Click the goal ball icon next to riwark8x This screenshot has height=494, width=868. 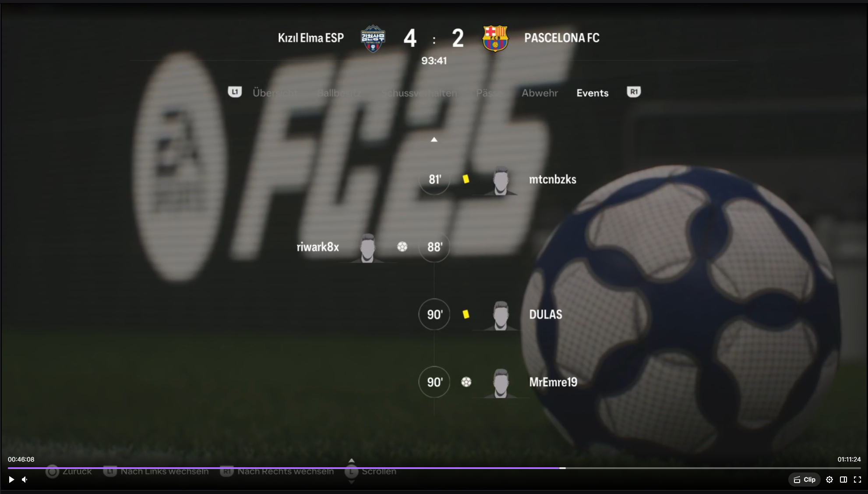[402, 247]
